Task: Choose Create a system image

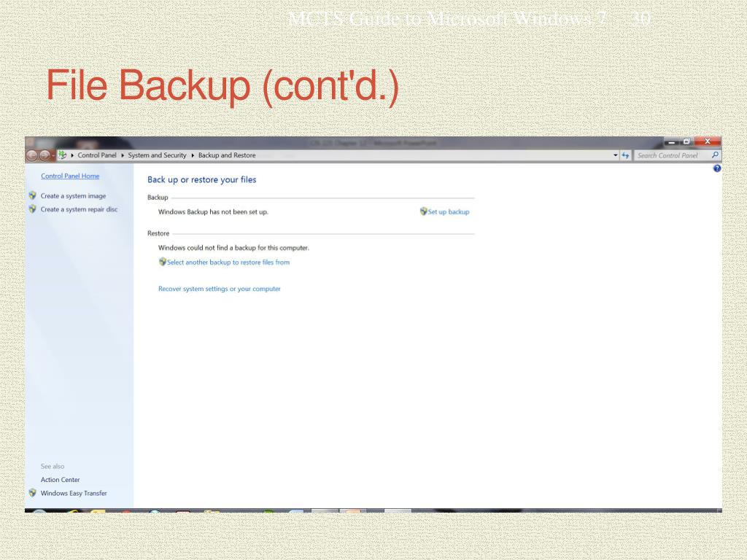Action: coord(74,195)
